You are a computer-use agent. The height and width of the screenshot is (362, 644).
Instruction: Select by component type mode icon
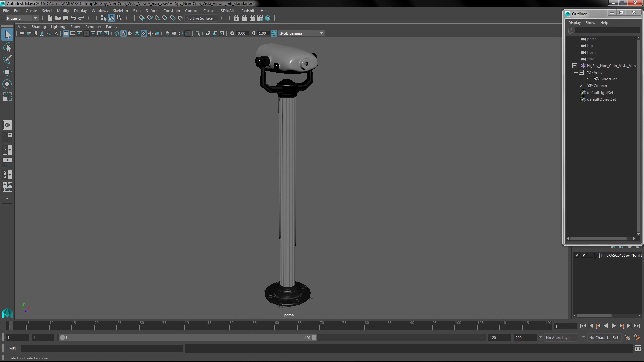tap(119, 18)
